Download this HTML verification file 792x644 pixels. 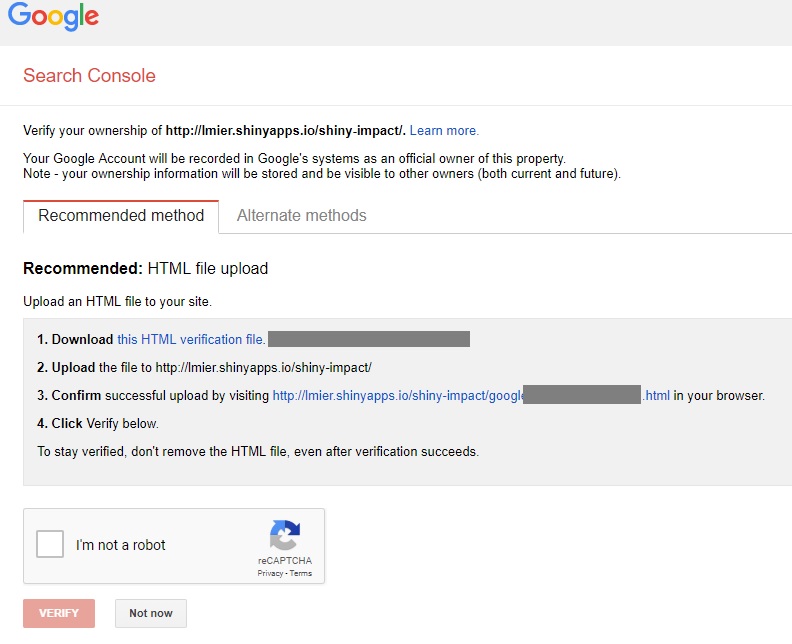pos(191,339)
